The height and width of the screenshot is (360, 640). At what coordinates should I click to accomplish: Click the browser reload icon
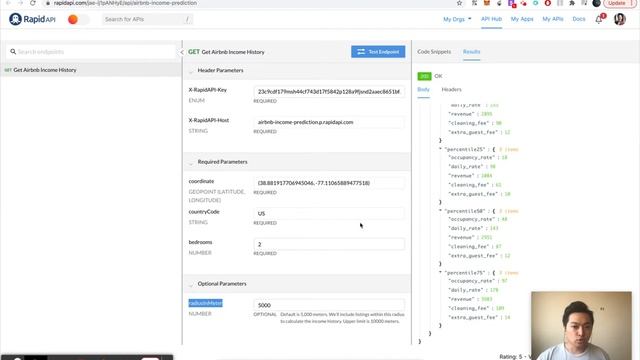(33, 3)
